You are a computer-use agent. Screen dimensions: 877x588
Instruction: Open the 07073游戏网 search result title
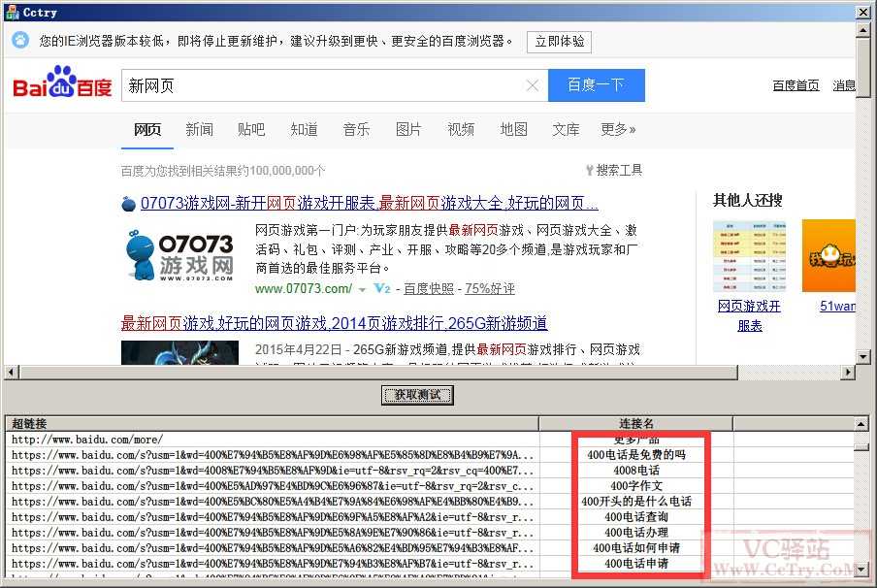370,203
